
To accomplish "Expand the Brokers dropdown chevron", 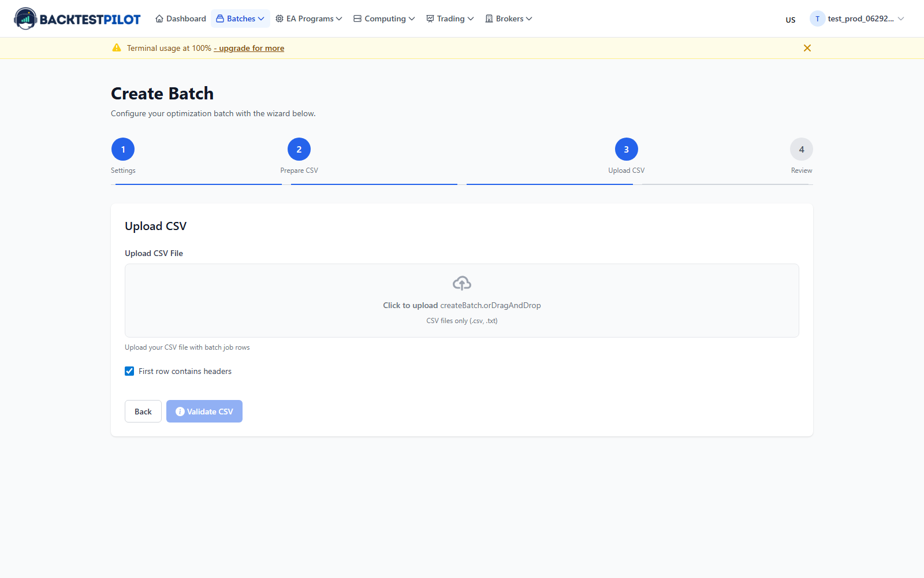I will point(529,18).
